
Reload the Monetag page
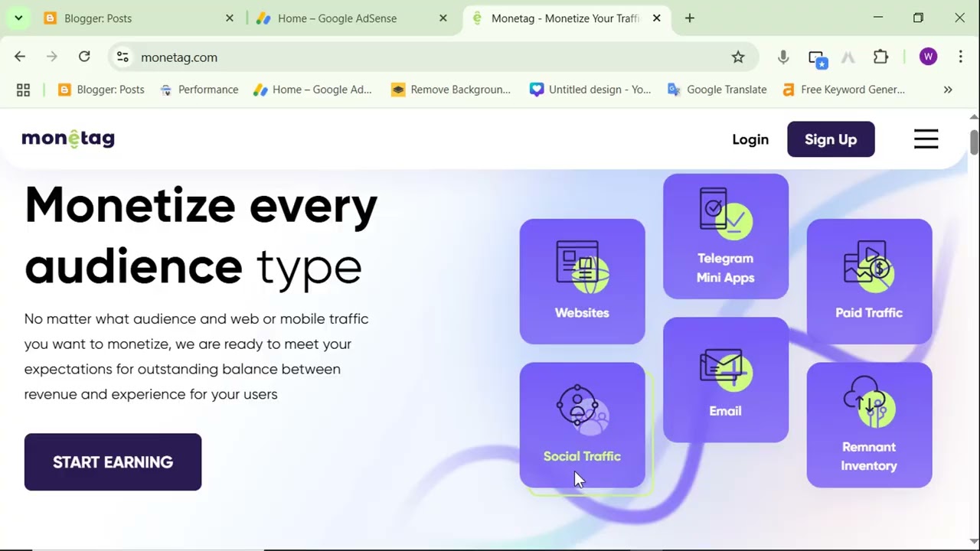[84, 57]
